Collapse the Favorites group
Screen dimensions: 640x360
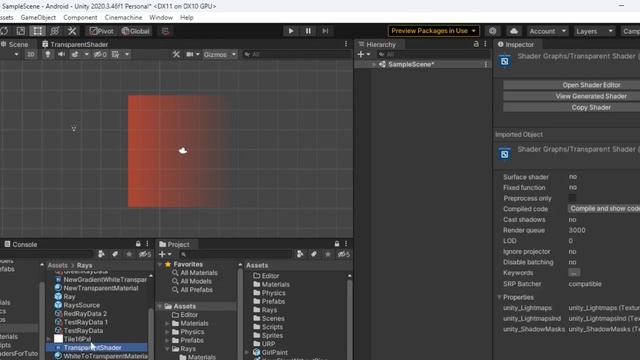point(160,264)
